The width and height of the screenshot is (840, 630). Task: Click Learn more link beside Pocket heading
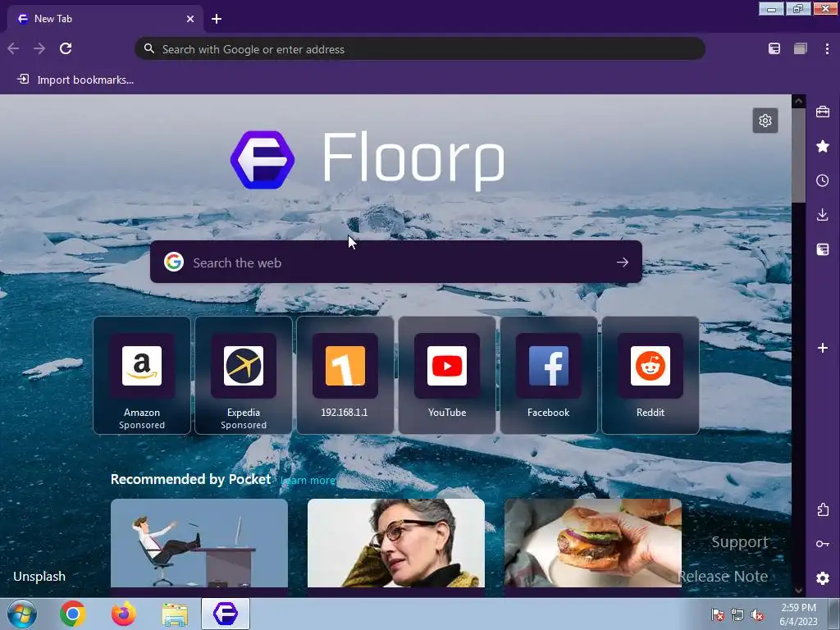(308, 480)
